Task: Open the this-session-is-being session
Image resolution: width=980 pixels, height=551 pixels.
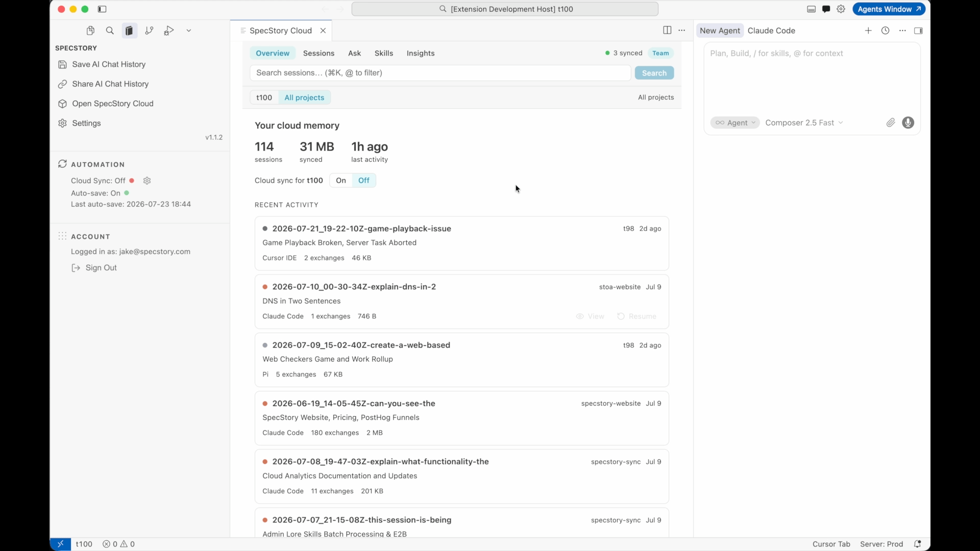Action: click(462, 522)
